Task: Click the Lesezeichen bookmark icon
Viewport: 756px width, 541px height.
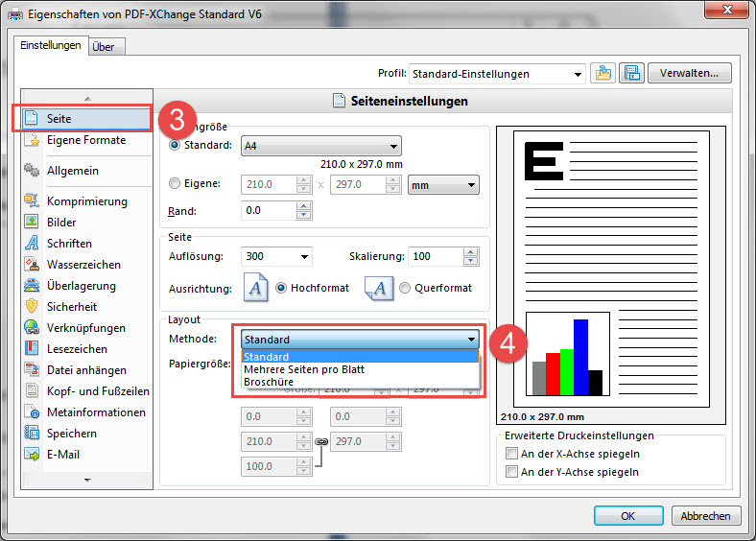Action: [32, 348]
